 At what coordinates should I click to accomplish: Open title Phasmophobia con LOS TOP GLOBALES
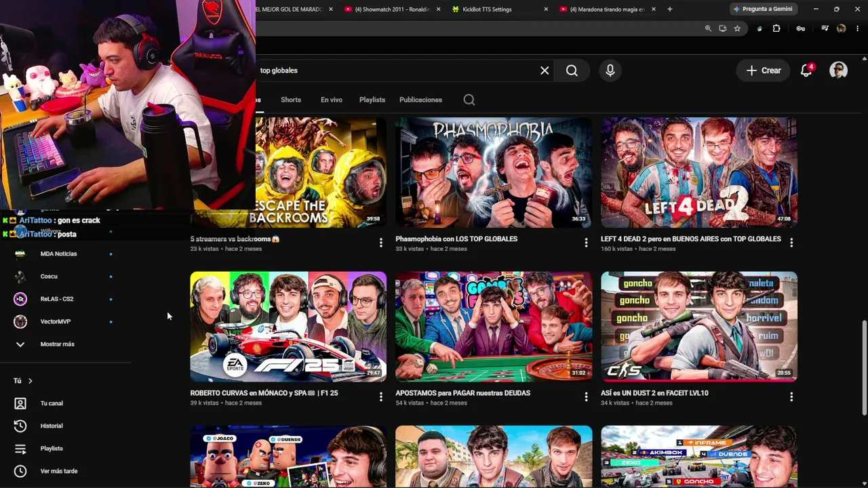tap(456, 239)
